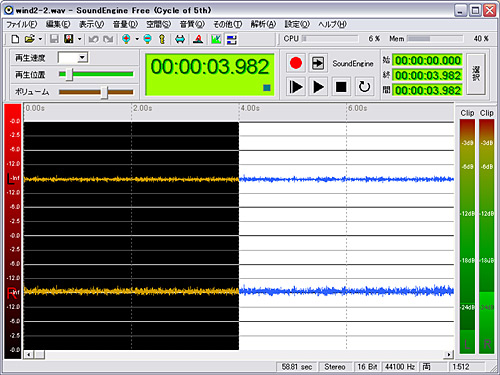Click the yellow vertical arrow toolbar icon

pos(162,39)
